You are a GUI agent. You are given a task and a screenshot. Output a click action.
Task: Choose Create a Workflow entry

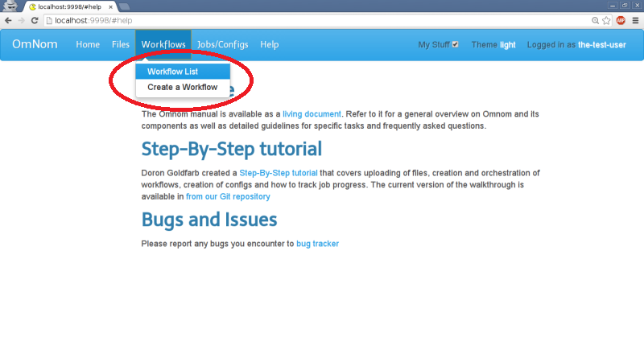(x=183, y=87)
